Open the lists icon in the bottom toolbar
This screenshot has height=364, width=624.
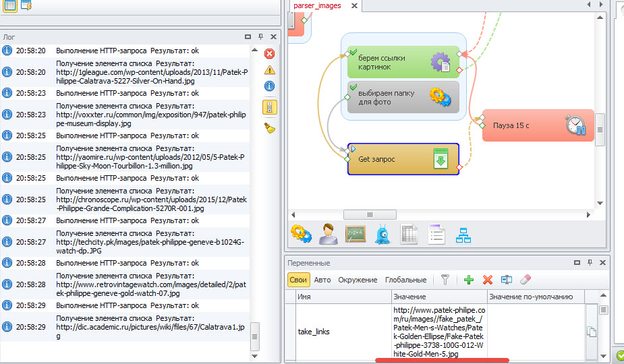(x=436, y=234)
